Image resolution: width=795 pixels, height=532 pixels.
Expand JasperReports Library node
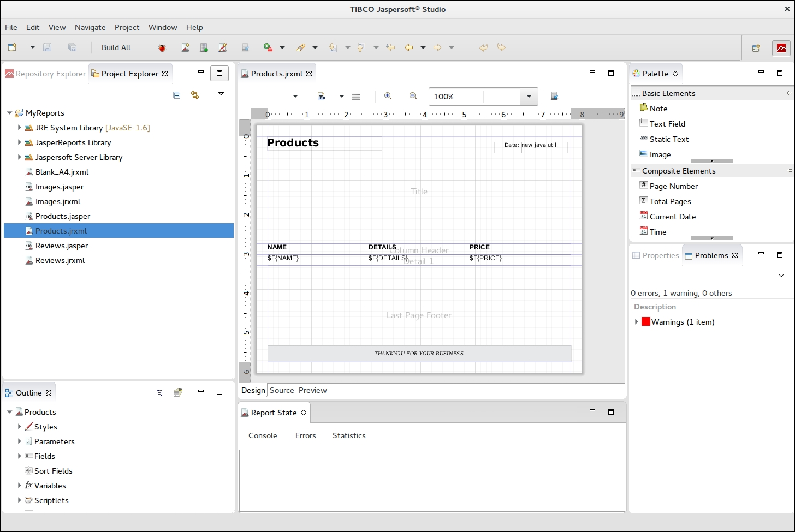(x=19, y=142)
